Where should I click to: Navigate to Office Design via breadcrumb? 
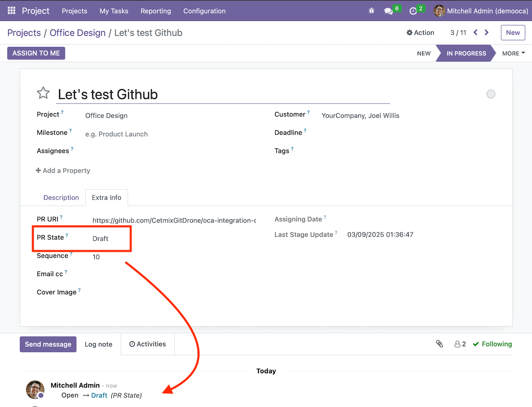[x=77, y=33]
